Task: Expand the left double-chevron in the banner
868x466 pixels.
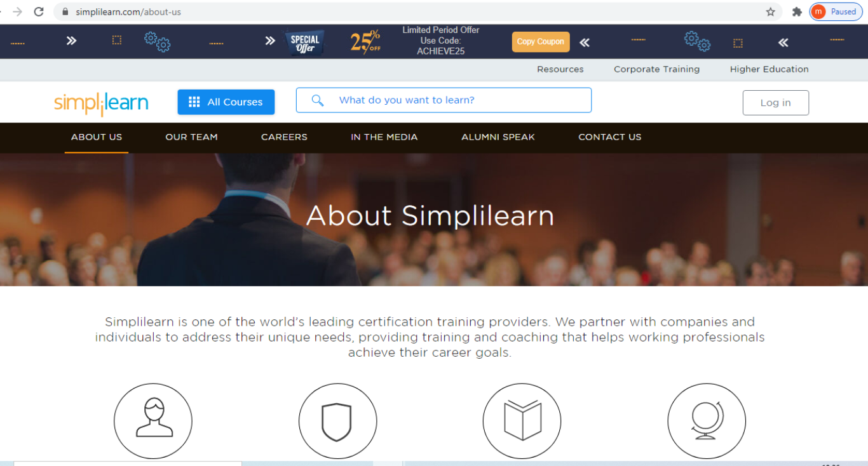Action: [x=584, y=42]
